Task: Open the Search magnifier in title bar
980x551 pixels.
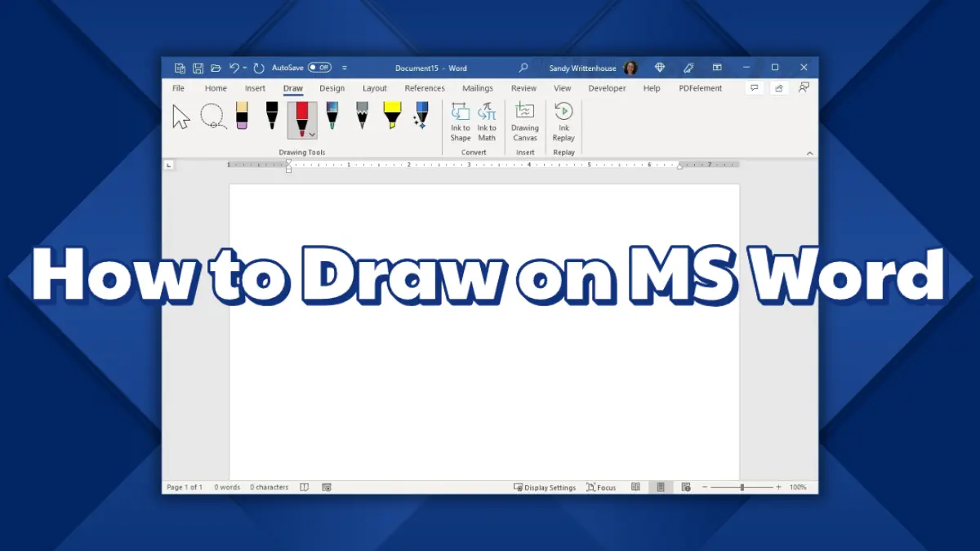Action: click(x=523, y=68)
